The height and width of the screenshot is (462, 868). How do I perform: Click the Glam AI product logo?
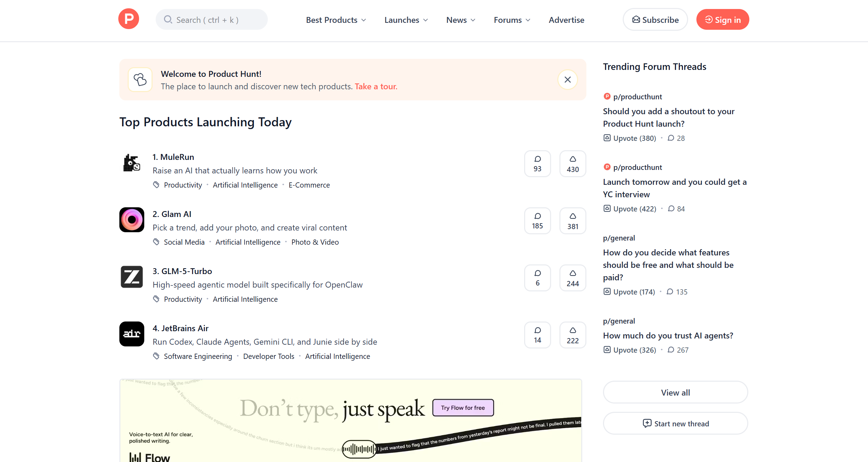pos(132,220)
